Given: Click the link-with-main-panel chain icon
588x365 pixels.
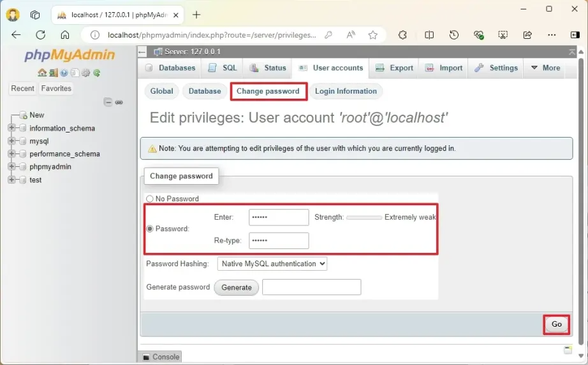Looking at the screenshot, I should (119, 102).
